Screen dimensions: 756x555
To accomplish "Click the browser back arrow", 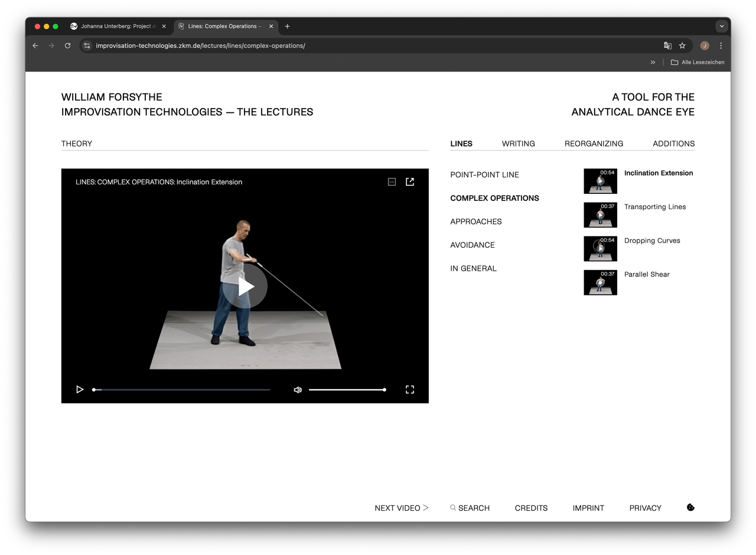I will (35, 46).
